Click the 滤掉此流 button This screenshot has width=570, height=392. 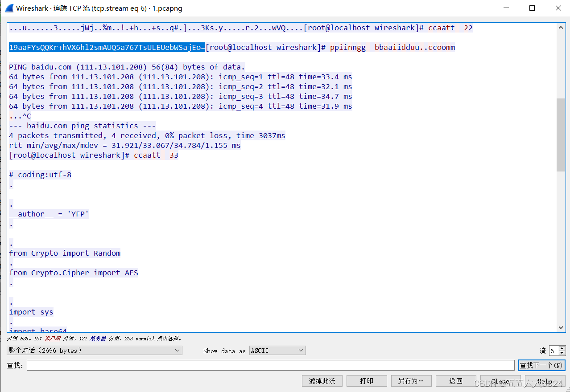click(322, 381)
